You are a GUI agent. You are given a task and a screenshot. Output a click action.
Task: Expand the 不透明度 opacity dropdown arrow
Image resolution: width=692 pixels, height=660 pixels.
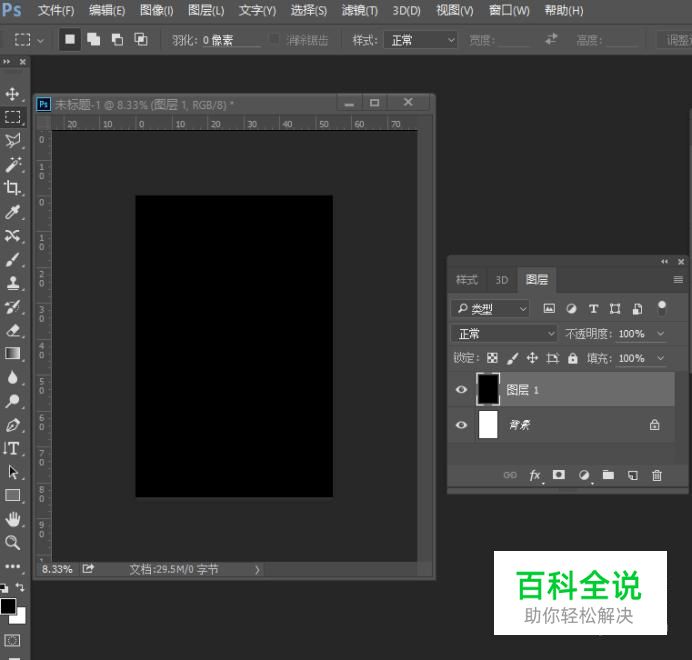click(661, 334)
